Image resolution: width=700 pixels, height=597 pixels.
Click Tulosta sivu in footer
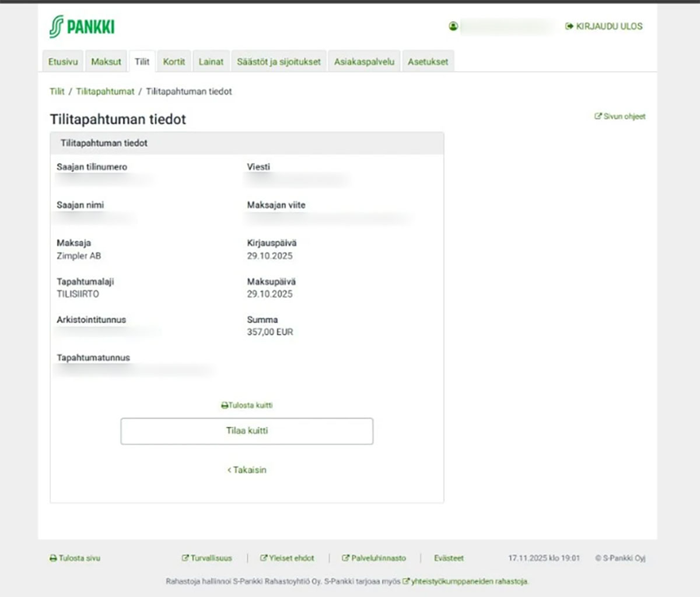(x=75, y=558)
